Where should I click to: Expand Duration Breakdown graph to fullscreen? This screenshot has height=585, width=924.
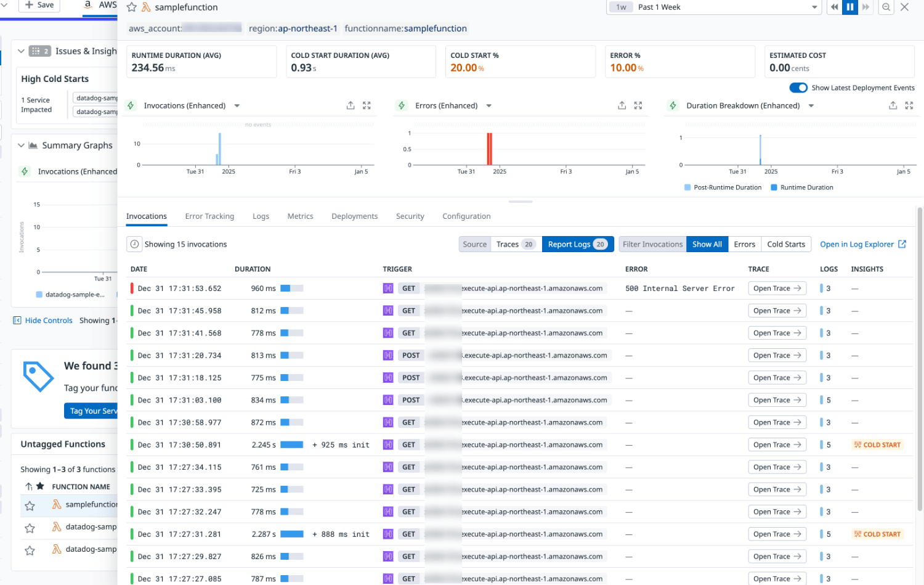click(909, 105)
